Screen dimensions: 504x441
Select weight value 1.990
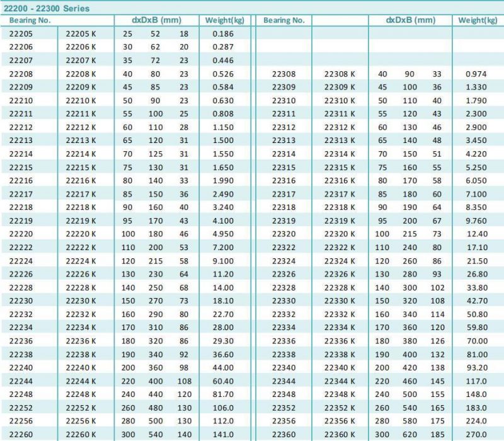(x=223, y=181)
